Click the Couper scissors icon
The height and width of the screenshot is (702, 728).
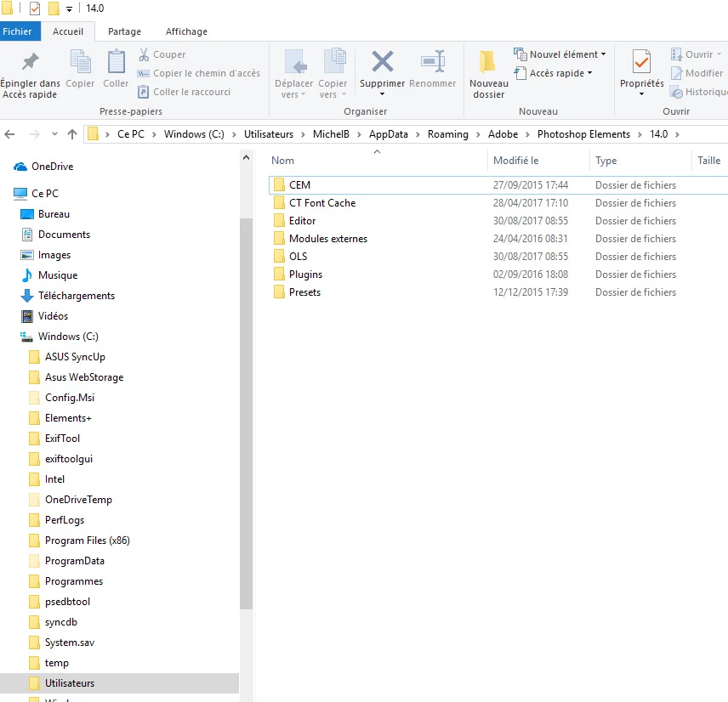pyautogui.click(x=144, y=54)
